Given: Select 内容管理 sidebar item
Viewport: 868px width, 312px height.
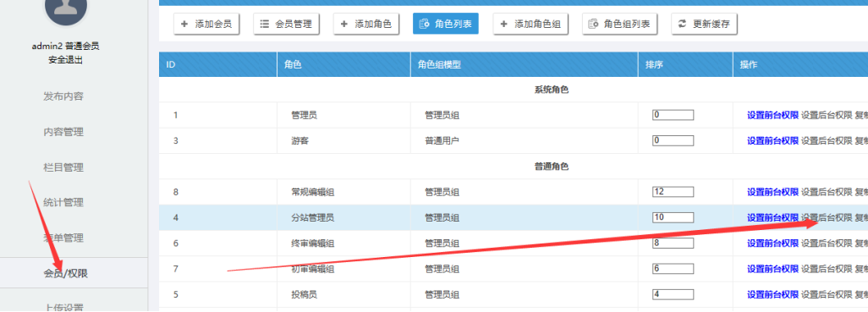Looking at the screenshot, I should click(x=63, y=132).
